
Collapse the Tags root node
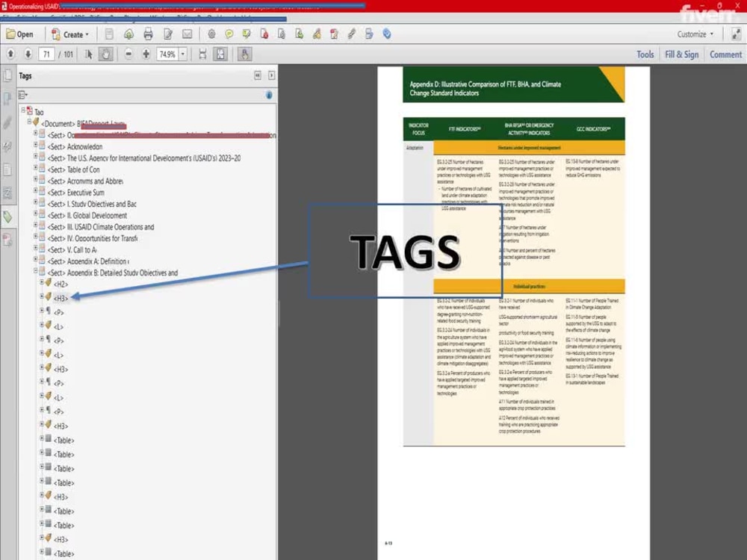point(23,110)
